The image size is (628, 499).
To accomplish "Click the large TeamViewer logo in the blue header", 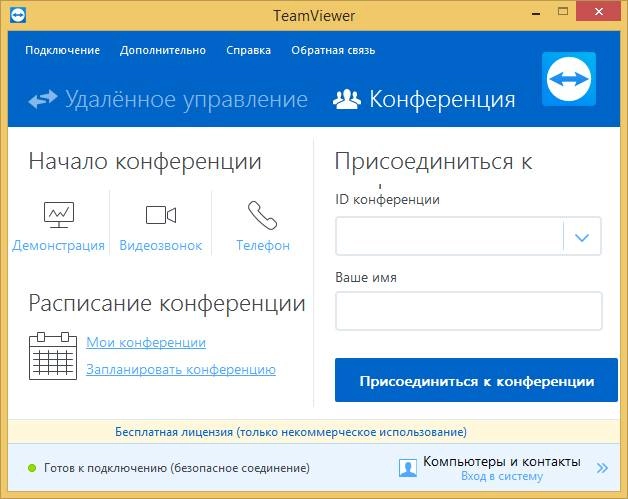I will pyautogui.click(x=569, y=79).
